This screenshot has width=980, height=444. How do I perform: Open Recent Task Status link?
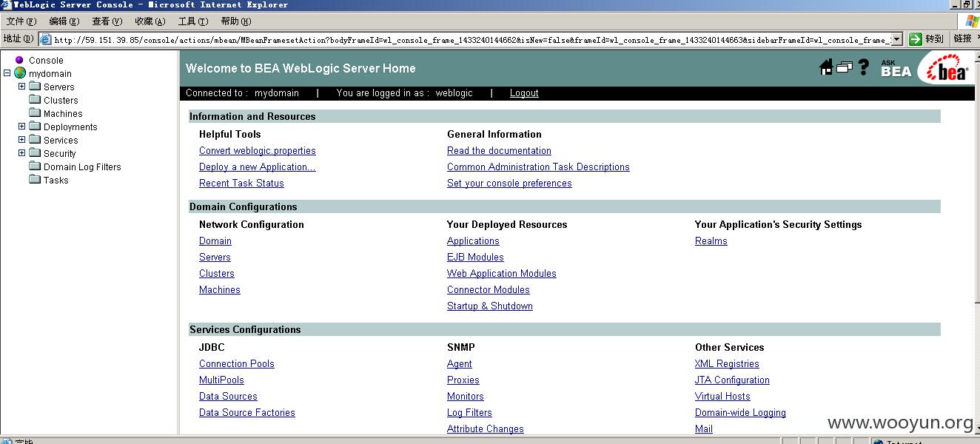241,184
